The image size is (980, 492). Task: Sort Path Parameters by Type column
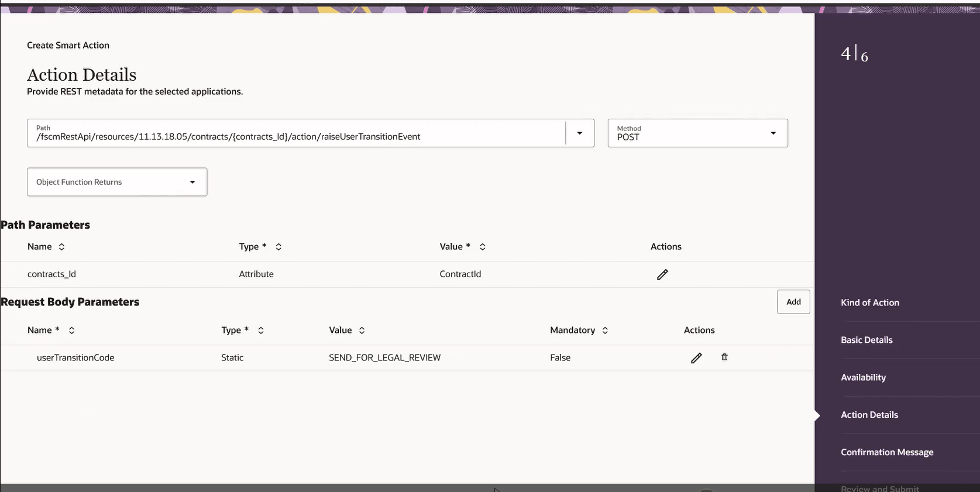pos(278,247)
